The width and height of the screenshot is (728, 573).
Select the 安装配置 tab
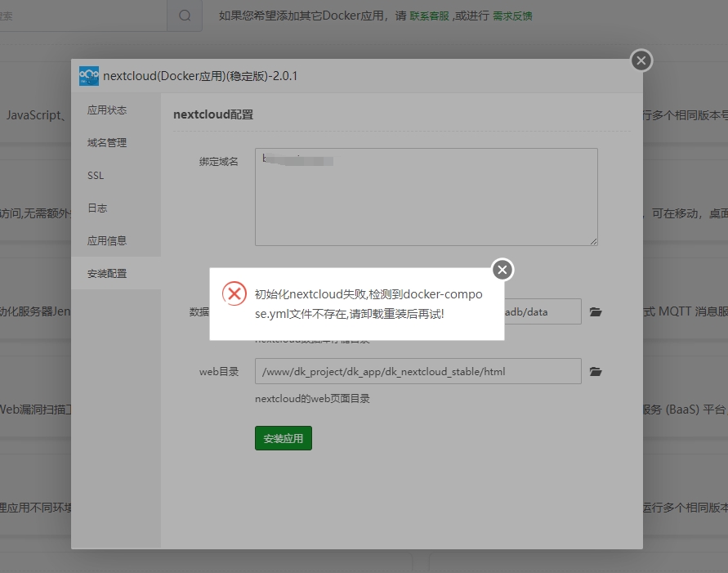point(116,274)
